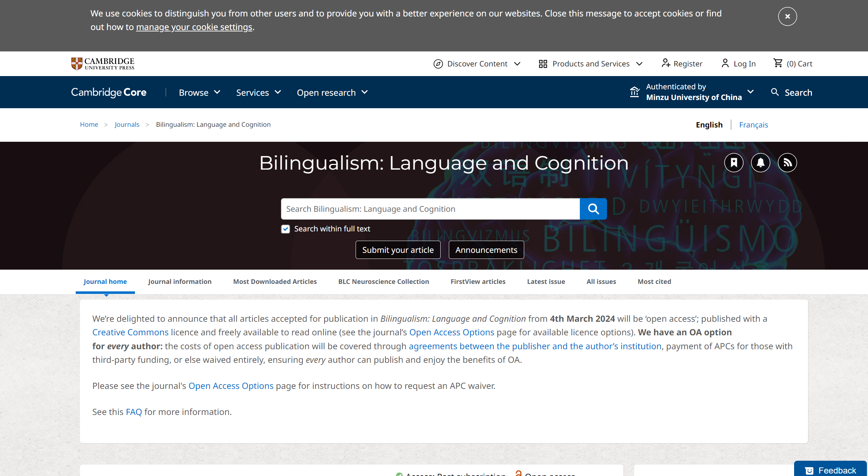Bookmark this journal with bookmark icon
The width and height of the screenshot is (868, 476).
[x=734, y=163]
